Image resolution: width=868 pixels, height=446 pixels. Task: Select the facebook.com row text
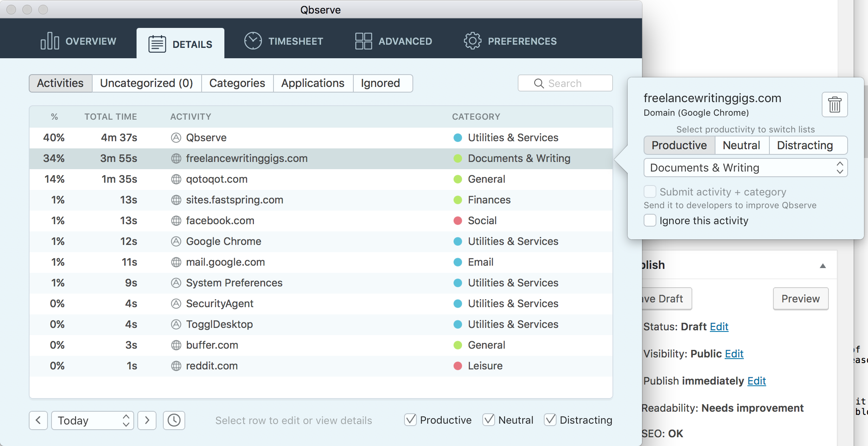pyautogui.click(x=220, y=221)
